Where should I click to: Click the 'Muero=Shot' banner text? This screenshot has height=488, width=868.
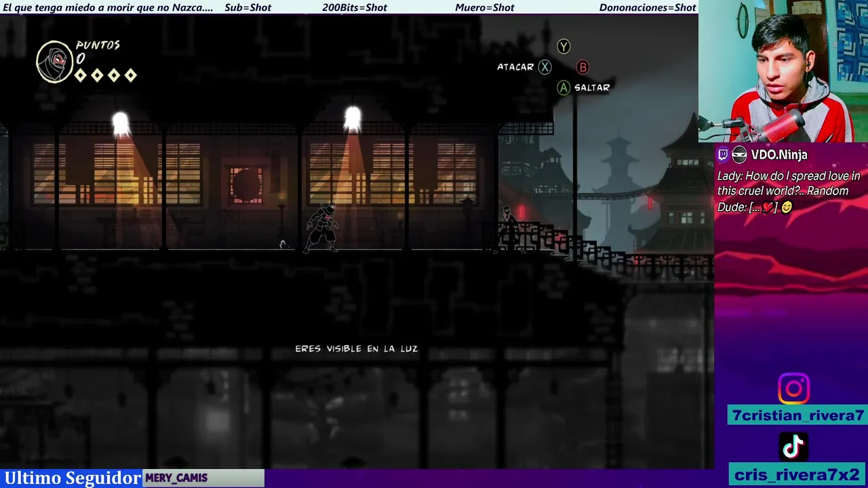coord(485,7)
